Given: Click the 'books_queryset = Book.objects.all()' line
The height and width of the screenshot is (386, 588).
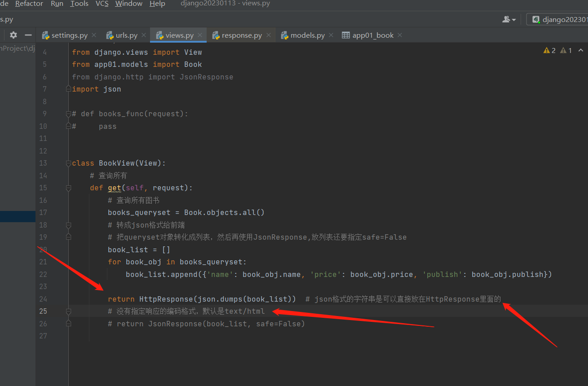Looking at the screenshot, I should tap(186, 213).
